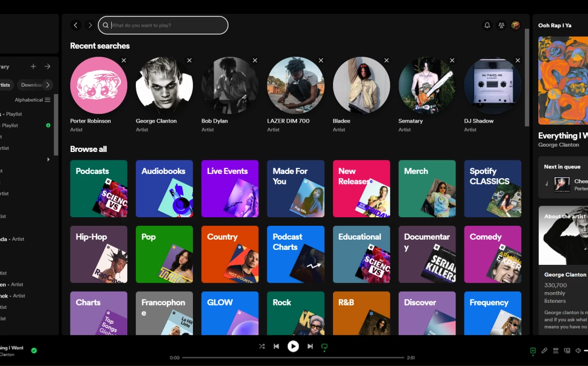This screenshot has height=366, width=588.
Task: Open the Podcasts browse category
Action: click(x=99, y=188)
